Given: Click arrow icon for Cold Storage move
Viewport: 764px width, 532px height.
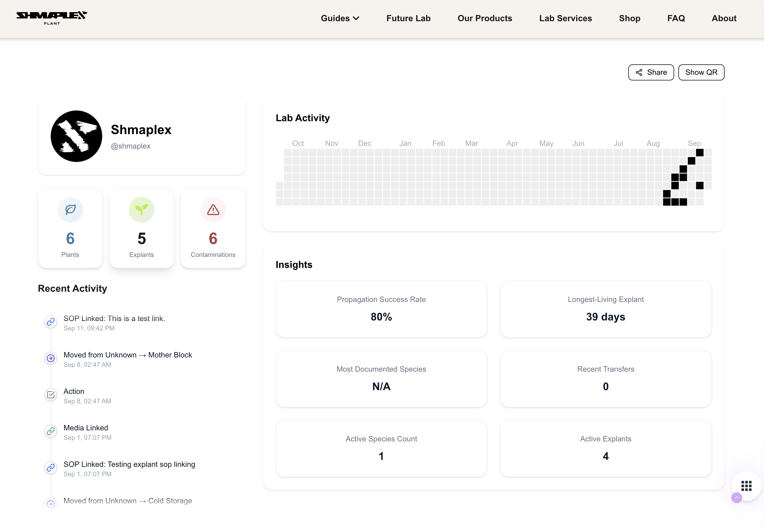Looking at the screenshot, I should click(51, 504).
